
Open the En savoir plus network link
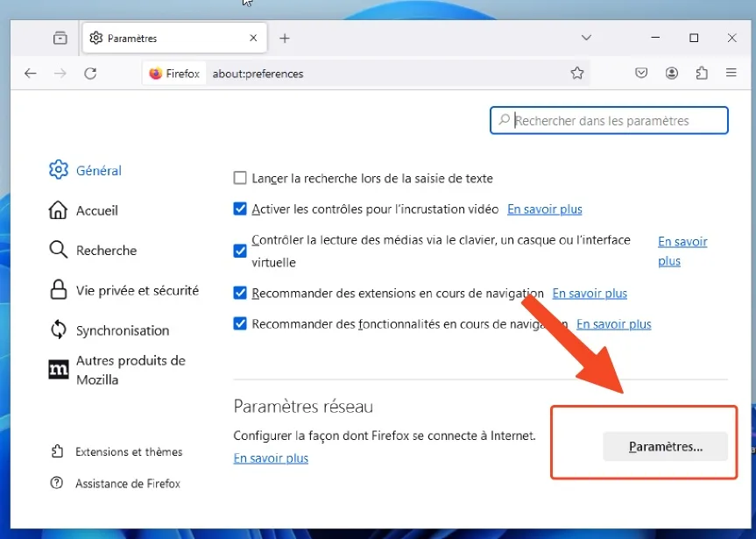pos(270,457)
